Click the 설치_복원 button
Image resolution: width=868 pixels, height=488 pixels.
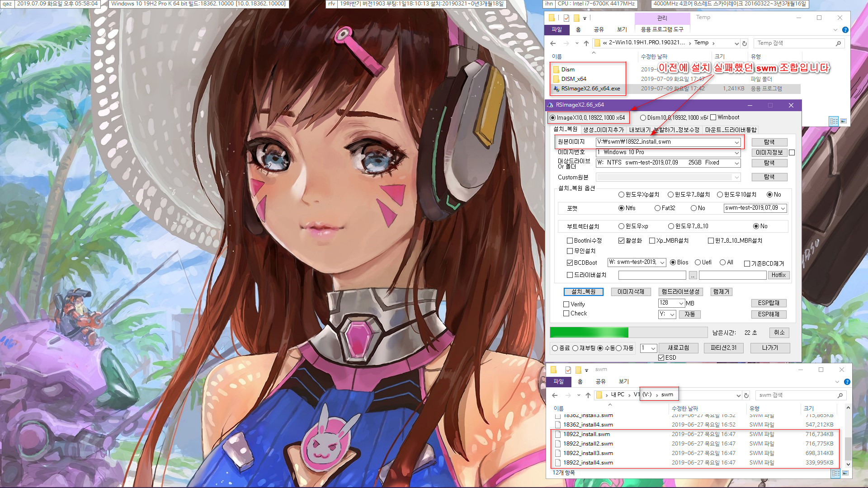coord(584,292)
